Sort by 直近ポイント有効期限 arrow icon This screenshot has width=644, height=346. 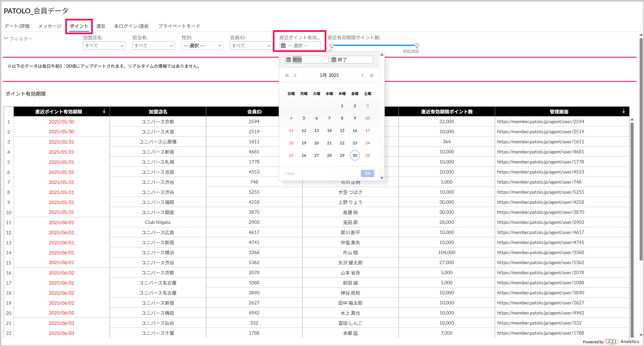pyautogui.click(x=104, y=111)
